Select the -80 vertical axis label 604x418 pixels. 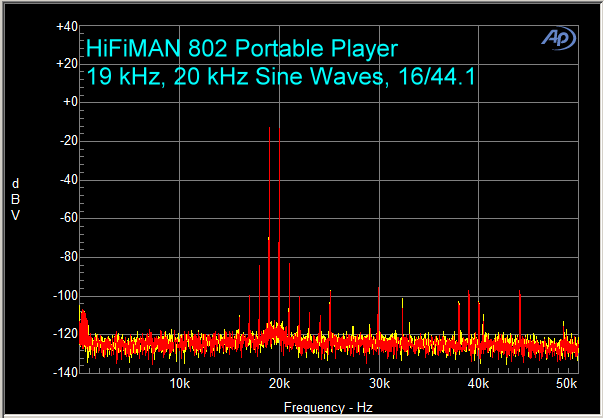[68, 257]
